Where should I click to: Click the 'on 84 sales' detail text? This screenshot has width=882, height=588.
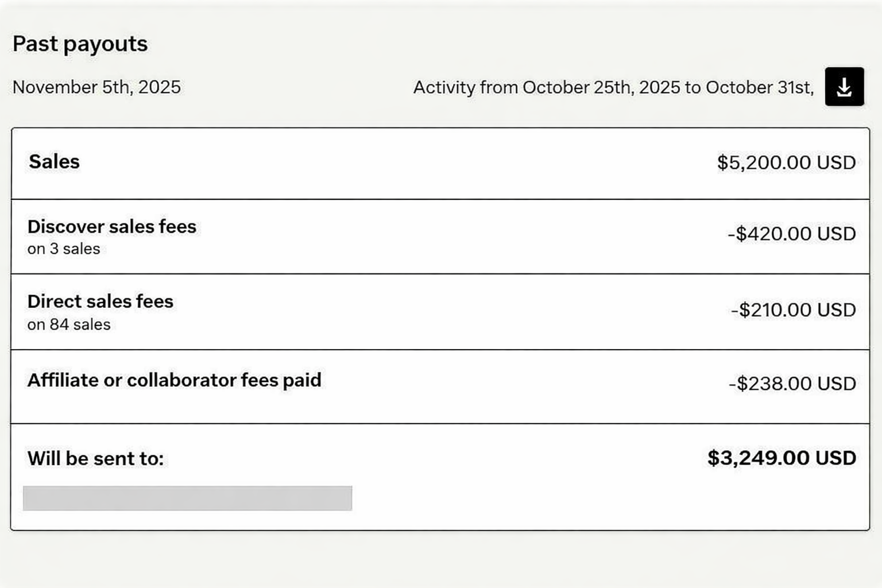point(69,324)
